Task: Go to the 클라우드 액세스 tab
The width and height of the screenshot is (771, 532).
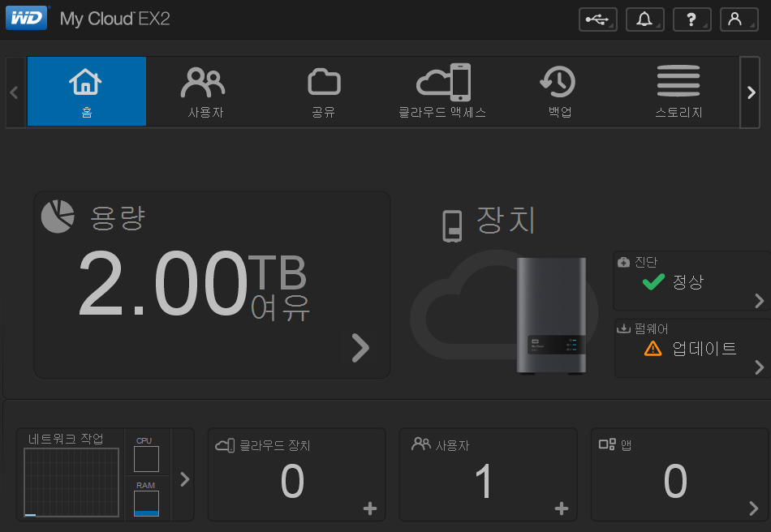Action: 442,92
